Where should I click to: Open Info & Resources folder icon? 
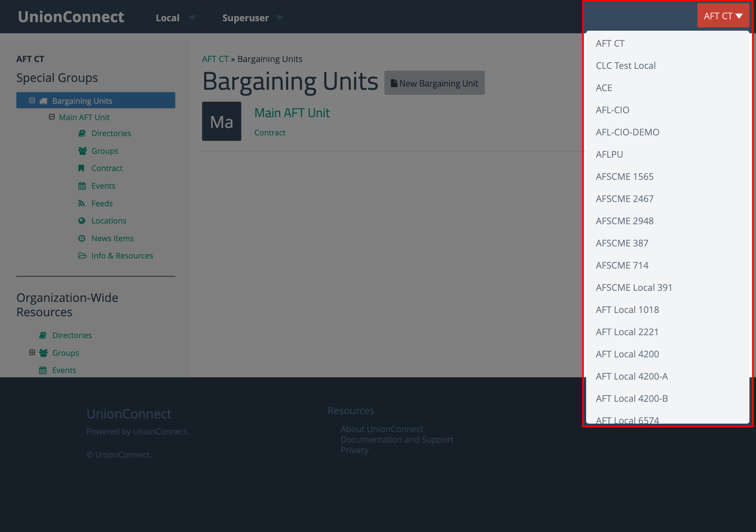click(82, 256)
